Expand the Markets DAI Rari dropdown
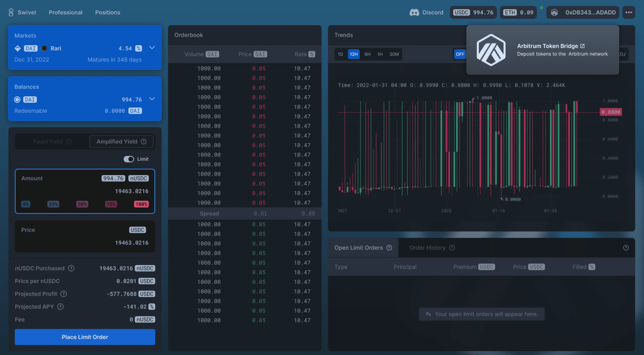The height and width of the screenshot is (355, 644). (x=152, y=47)
